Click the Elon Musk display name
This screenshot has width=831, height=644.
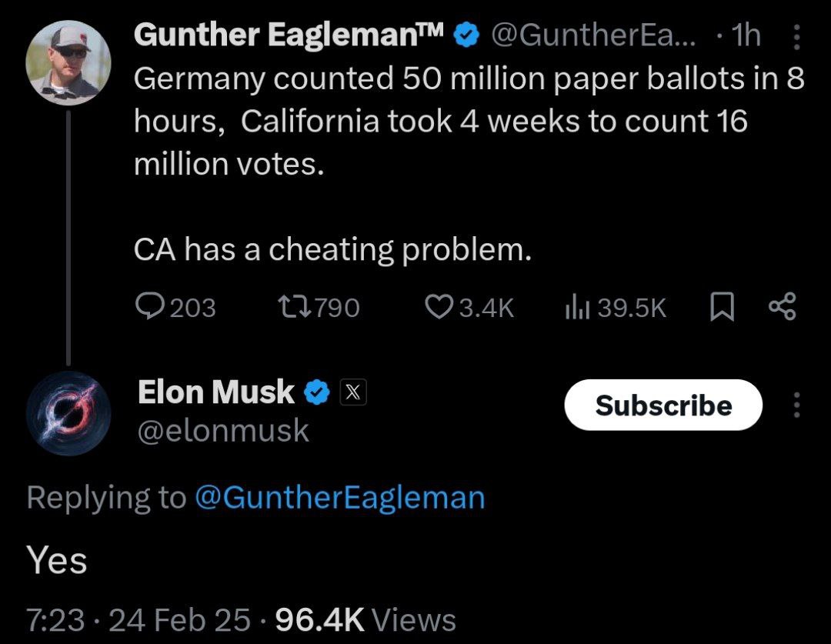click(x=215, y=392)
